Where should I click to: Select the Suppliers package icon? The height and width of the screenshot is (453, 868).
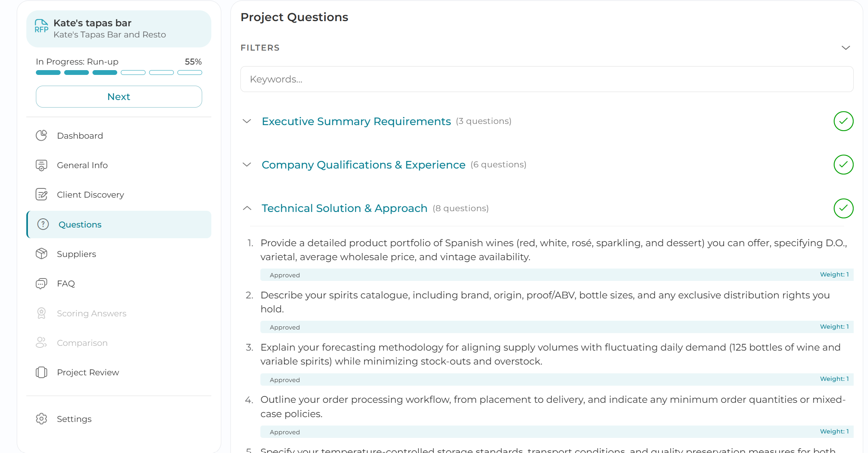(42, 254)
